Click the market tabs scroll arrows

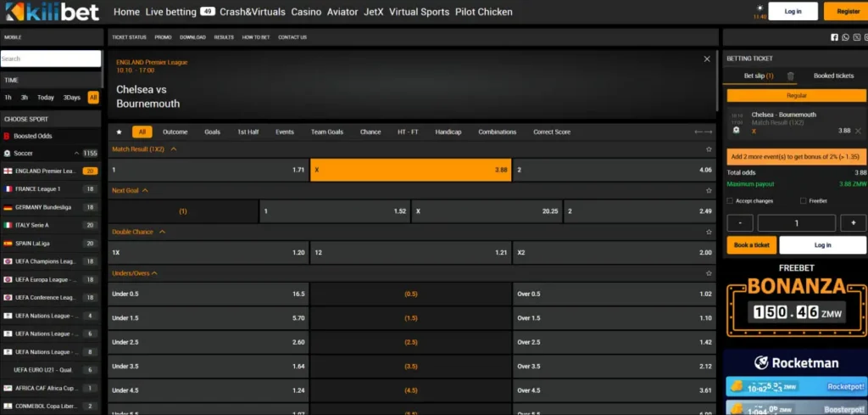(703, 132)
